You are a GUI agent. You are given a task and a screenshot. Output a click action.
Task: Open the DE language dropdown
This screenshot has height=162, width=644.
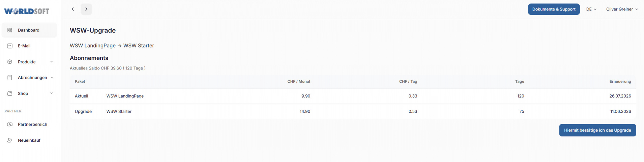591,9
